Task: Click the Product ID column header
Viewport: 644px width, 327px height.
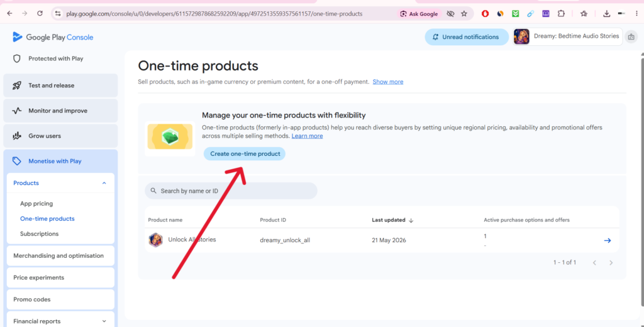Action: 273,220
